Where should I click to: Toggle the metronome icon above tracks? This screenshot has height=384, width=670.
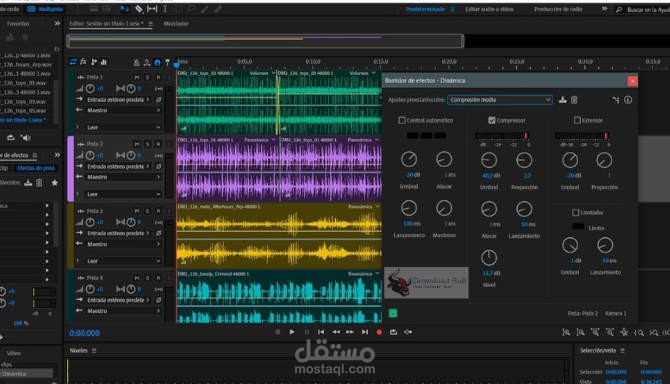point(136,63)
